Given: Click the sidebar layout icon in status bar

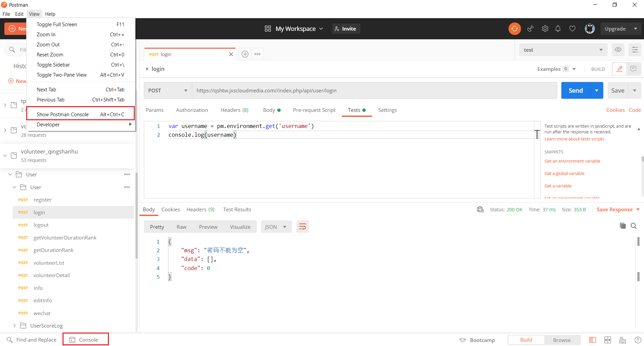Looking at the screenshot, I should pyautogui.click(x=593, y=340).
